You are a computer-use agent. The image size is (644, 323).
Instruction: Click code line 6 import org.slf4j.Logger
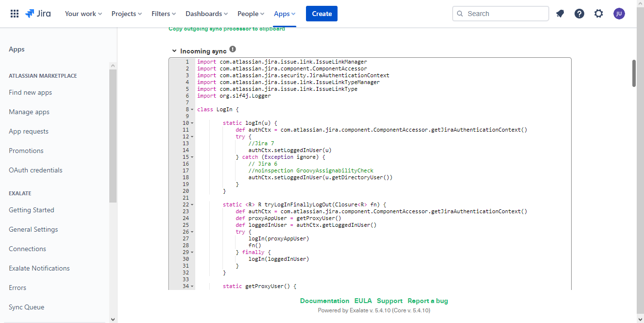pos(234,96)
